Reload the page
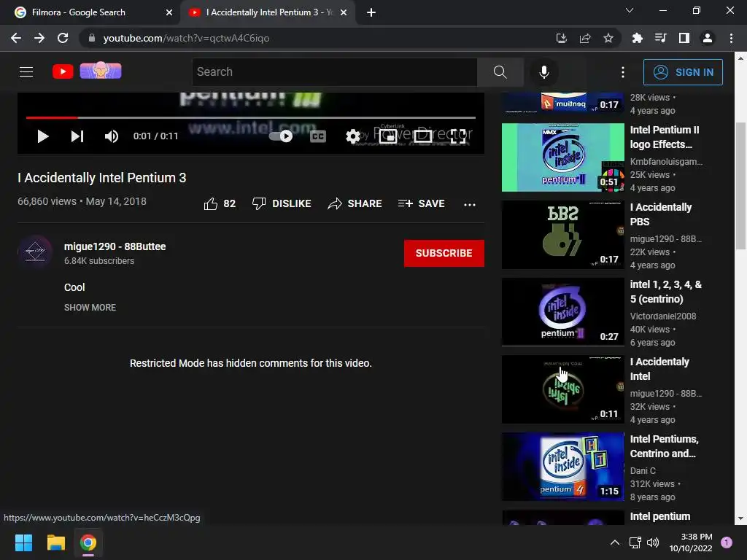 [63, 38]
